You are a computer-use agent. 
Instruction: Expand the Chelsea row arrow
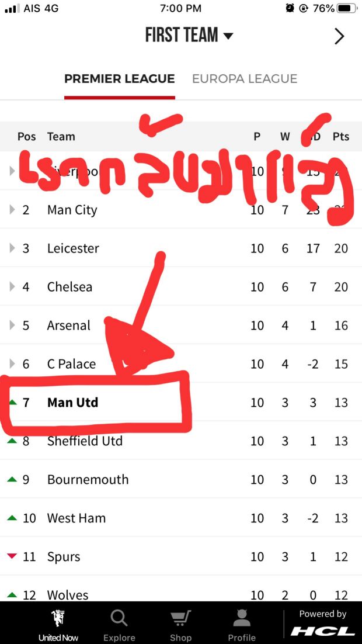pyautogui.click(x=12, y=287)
